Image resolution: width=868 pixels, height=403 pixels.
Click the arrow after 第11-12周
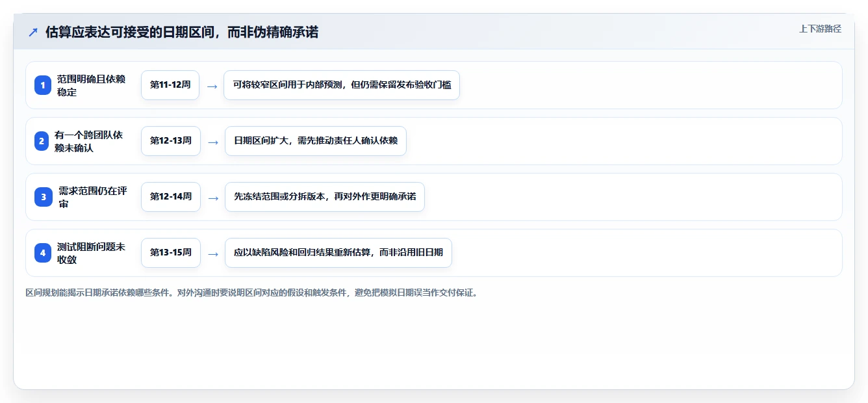tap(212, 86)
